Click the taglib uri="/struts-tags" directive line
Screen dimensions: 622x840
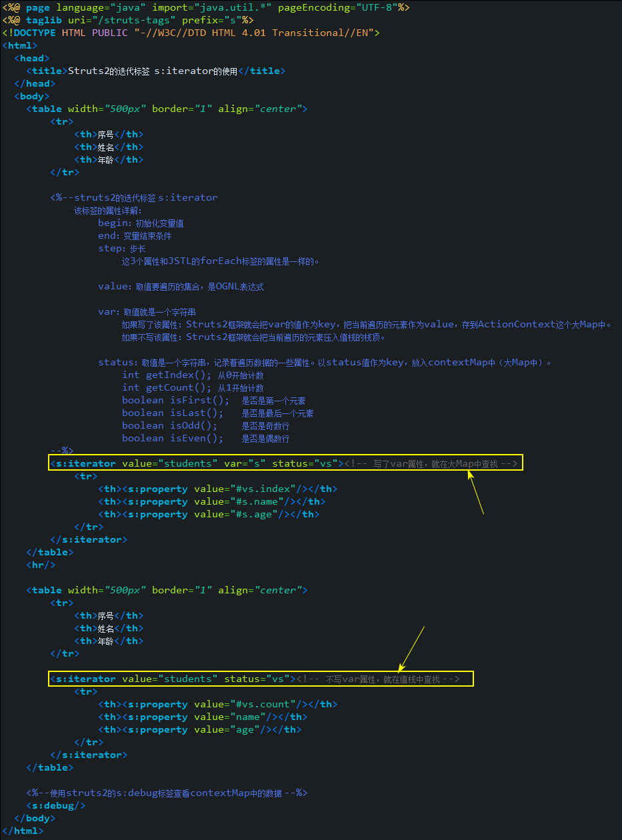pos(128,20)
